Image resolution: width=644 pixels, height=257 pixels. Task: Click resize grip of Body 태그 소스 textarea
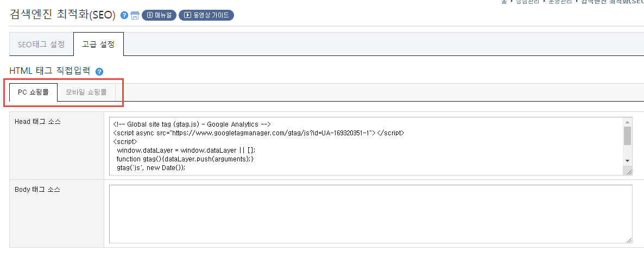click(x=628, y=239)
